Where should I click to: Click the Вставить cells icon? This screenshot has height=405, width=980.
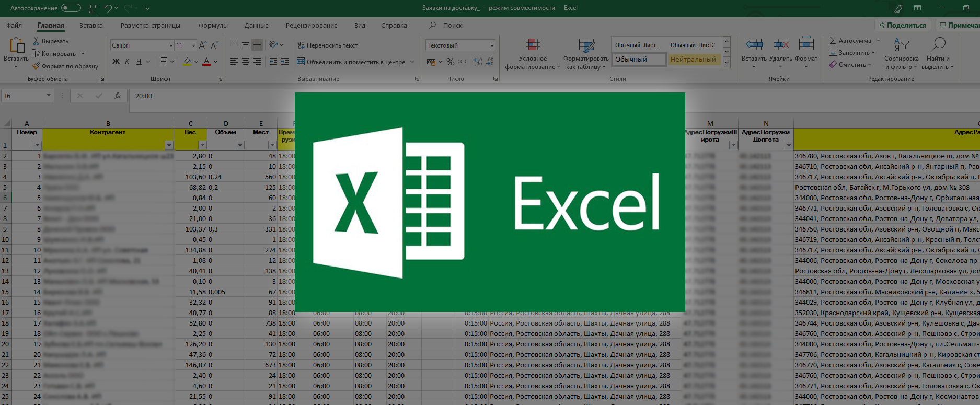754,44
